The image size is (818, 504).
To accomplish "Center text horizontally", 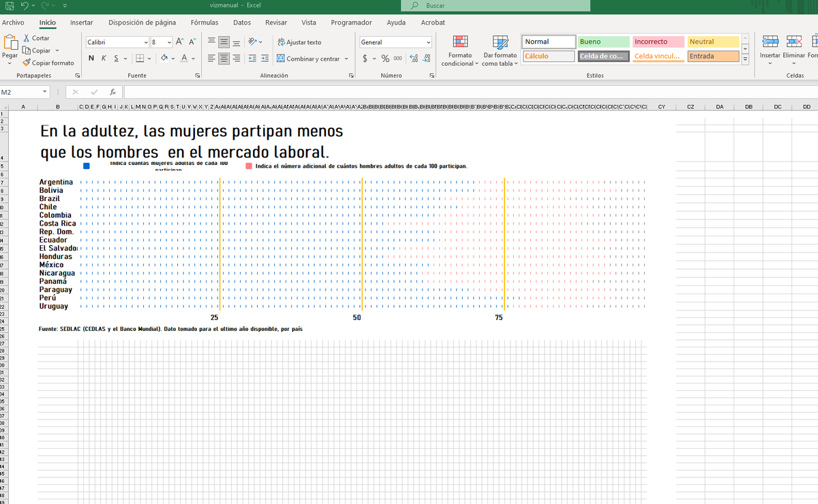I will coord(224,59).
